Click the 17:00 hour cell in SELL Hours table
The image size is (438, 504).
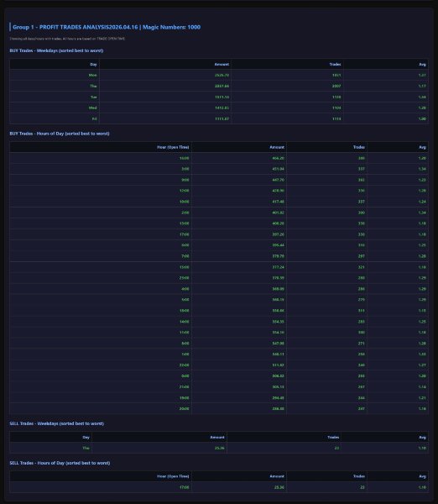pos(101,487)
